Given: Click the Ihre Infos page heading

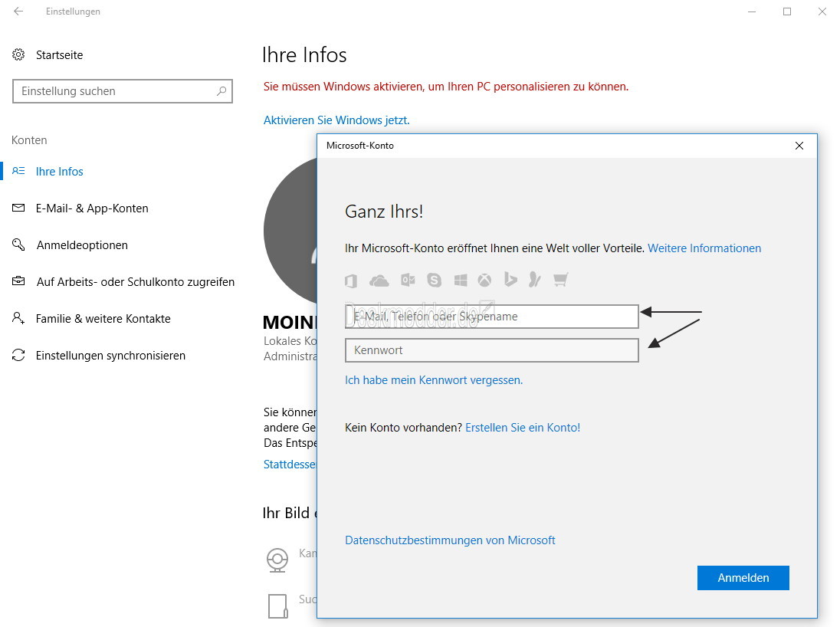Looking at the screenshot, I should [x=304, y=55].
